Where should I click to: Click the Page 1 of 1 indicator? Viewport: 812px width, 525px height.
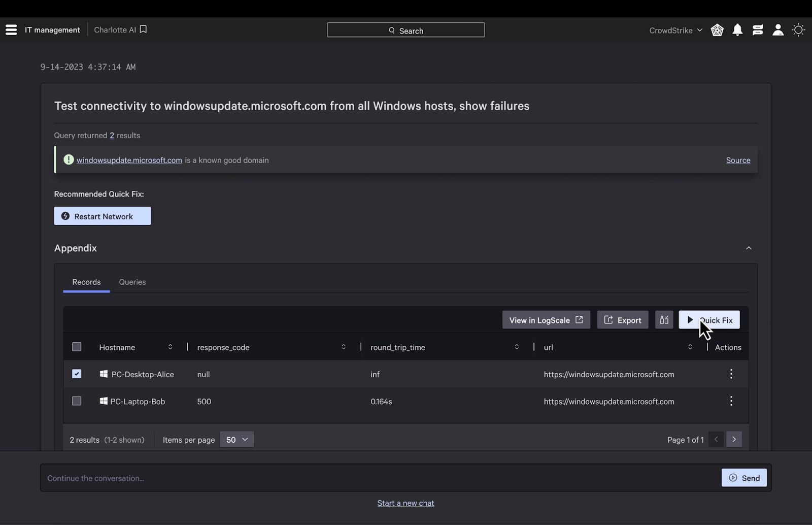coord(685,440)
